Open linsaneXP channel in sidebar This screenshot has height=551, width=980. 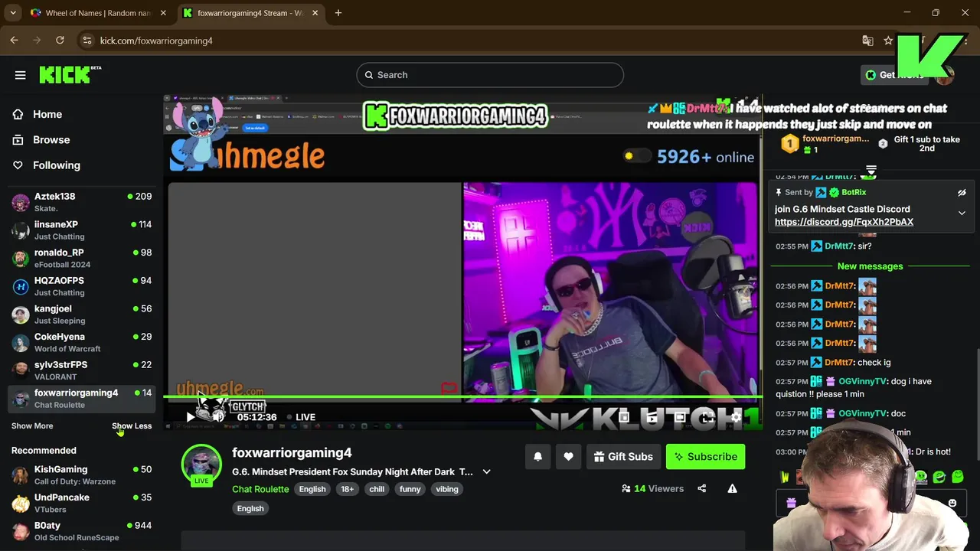click(x=82, y=230)
